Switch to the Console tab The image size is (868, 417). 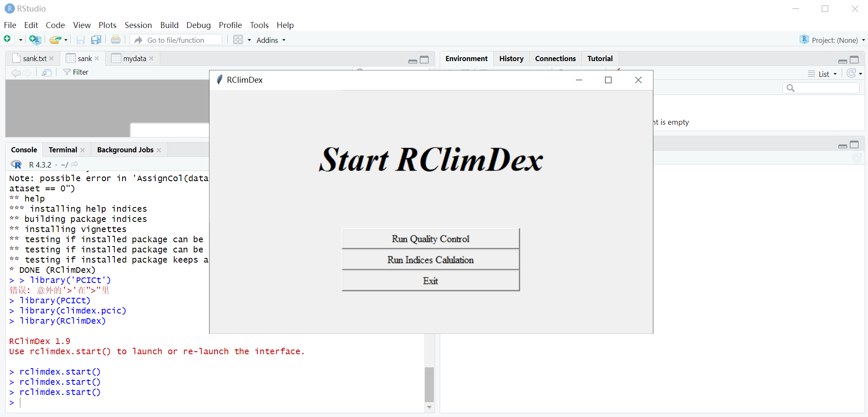[x=24, y=150]
